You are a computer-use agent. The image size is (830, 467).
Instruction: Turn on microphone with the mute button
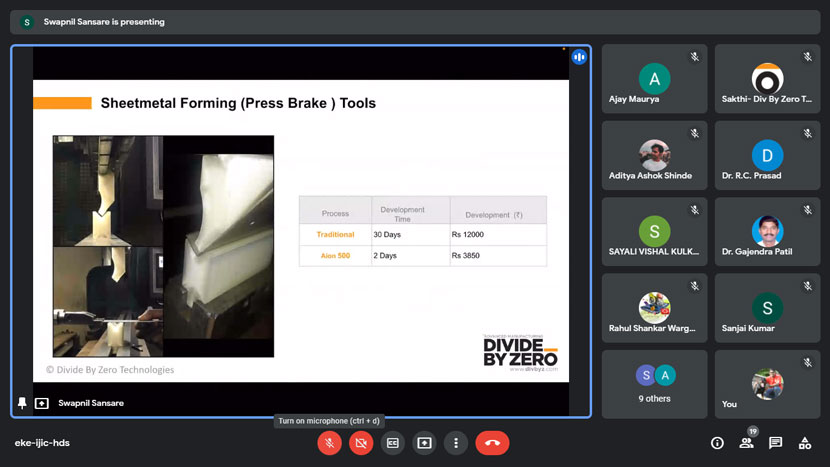(329, 443)
